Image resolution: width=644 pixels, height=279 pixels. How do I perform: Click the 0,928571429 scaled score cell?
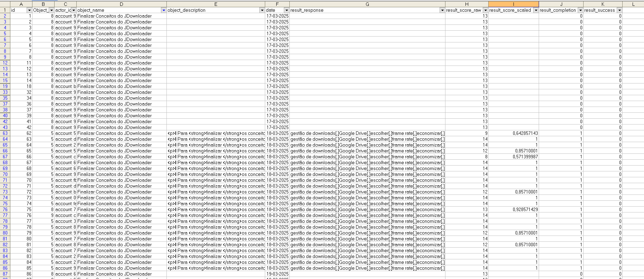coord(513,210)
